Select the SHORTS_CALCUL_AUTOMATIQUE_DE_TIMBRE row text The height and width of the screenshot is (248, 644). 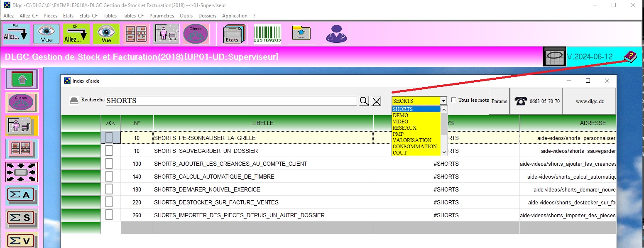(x=214, y=177)
